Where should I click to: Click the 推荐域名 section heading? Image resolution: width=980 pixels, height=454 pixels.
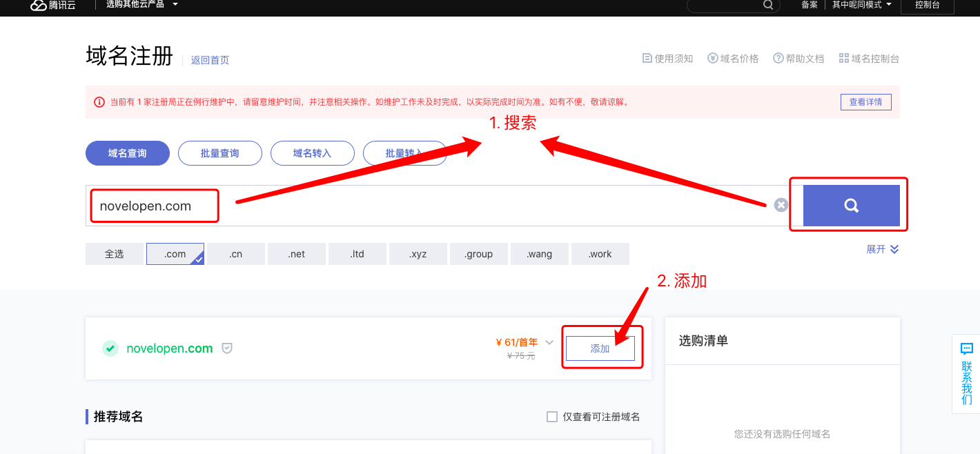point(119,417)
